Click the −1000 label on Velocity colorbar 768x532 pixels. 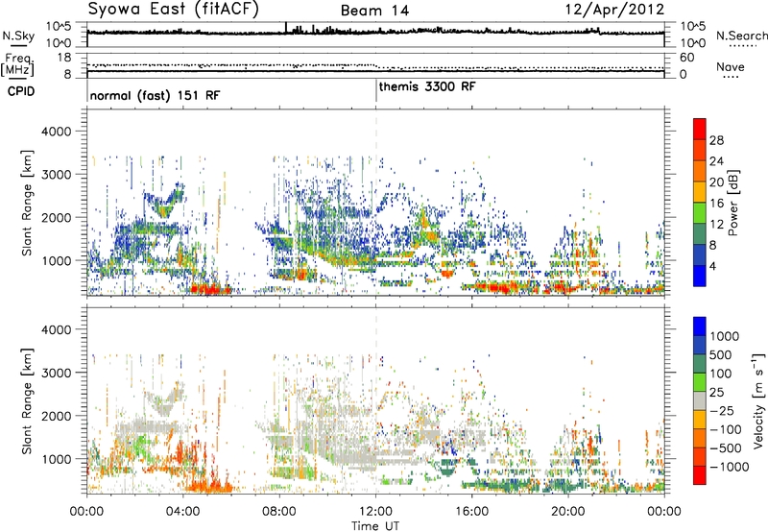pos(730,467)
